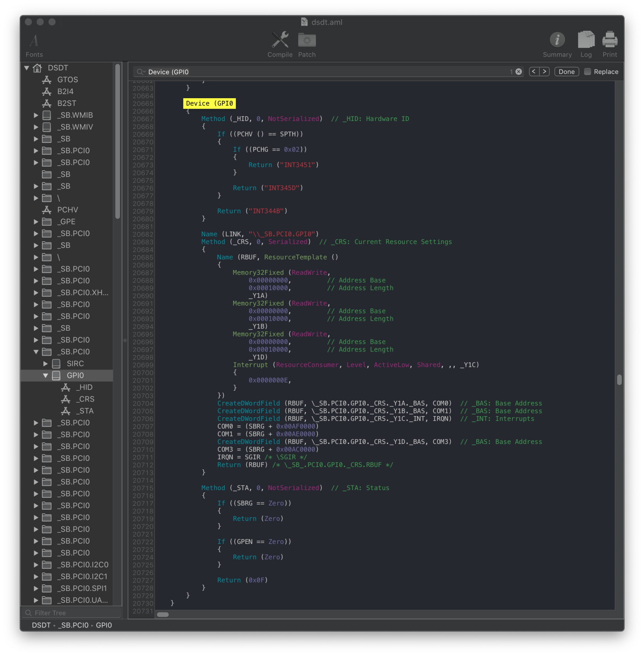This screenshot has width=644, height=656.
Task: Print the DSDT document
Action: tap(609, 40)
